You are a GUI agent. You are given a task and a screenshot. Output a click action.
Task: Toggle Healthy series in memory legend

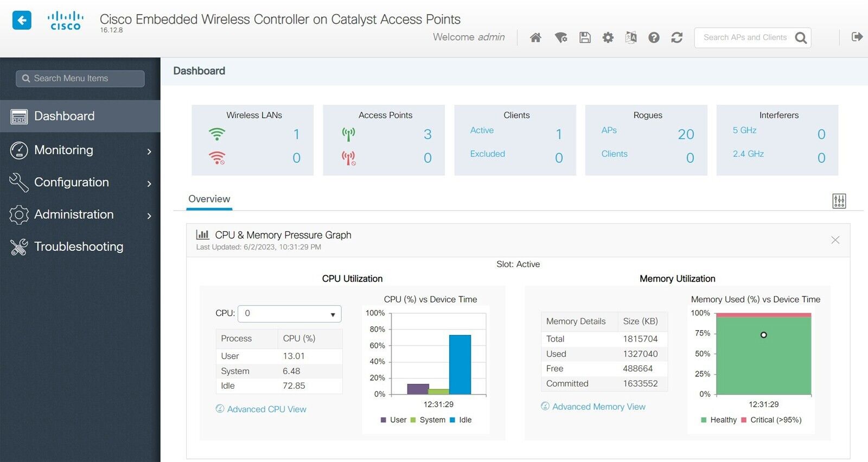pyautogui.click(x=719, y=420)
